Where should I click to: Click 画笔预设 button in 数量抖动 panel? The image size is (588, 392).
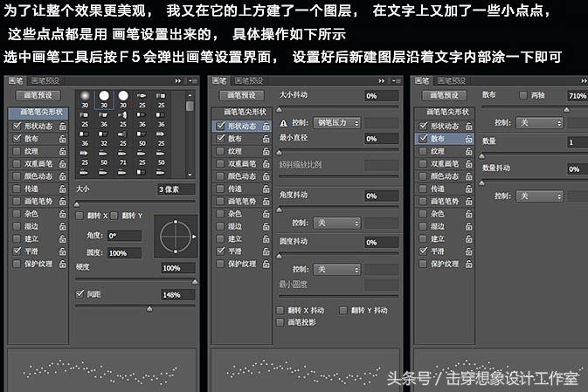click(x=445, y=95)
